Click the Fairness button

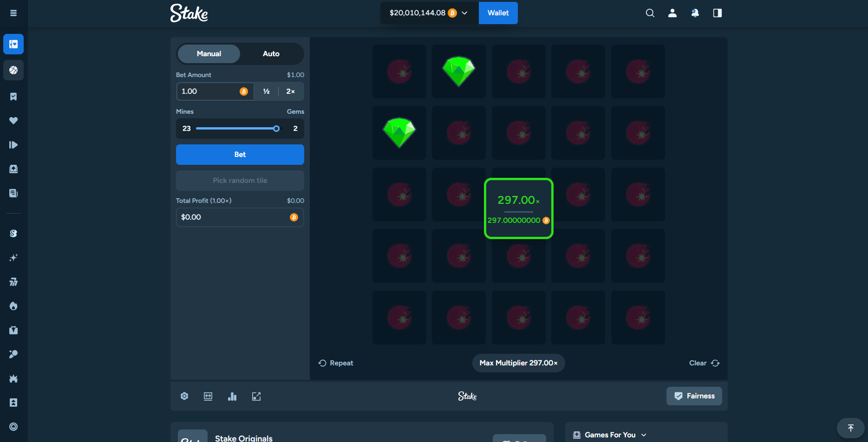click(x=694, y=396)
